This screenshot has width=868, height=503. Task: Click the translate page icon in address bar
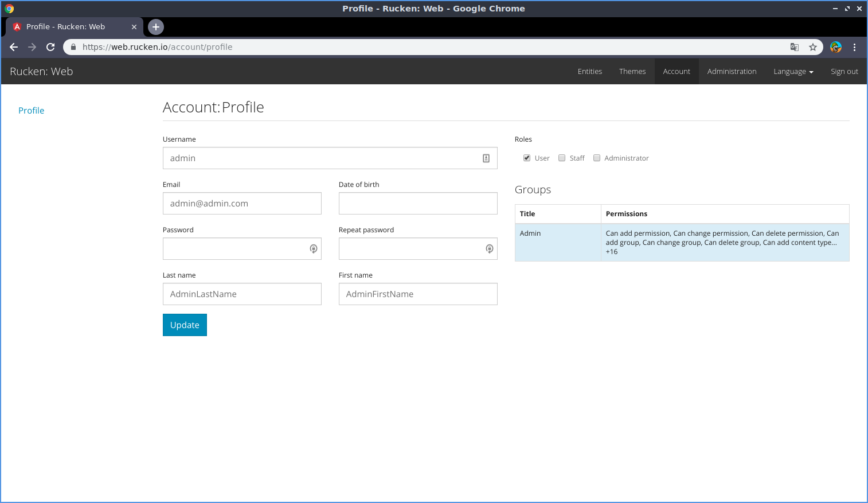tap(795, 47)
